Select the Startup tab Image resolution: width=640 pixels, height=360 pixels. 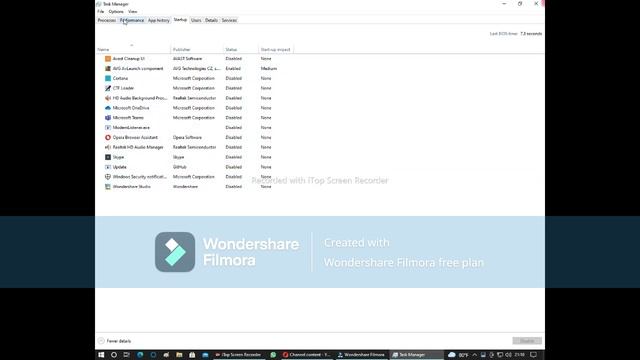click(x=180, y=20)
